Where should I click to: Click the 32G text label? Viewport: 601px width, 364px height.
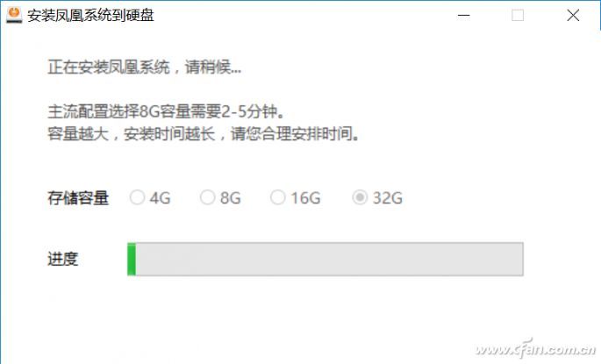(388, 198)
